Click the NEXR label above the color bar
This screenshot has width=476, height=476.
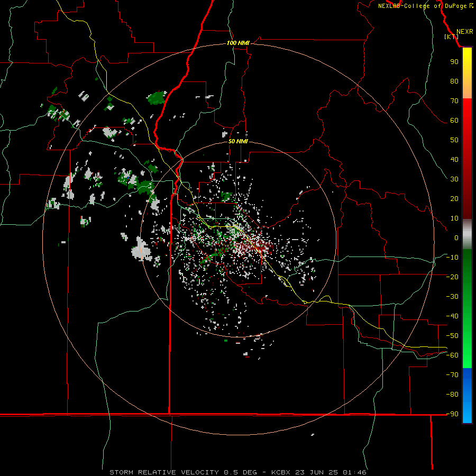click(x=465, y=32)
